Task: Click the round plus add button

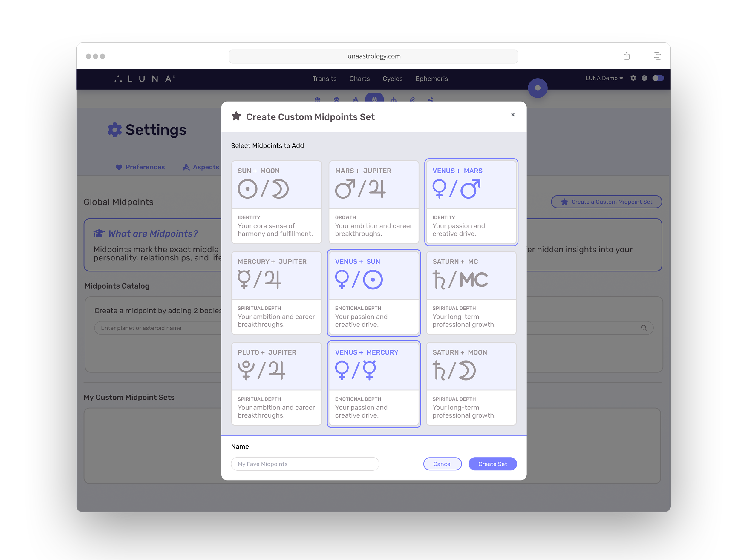Action: 538,88
